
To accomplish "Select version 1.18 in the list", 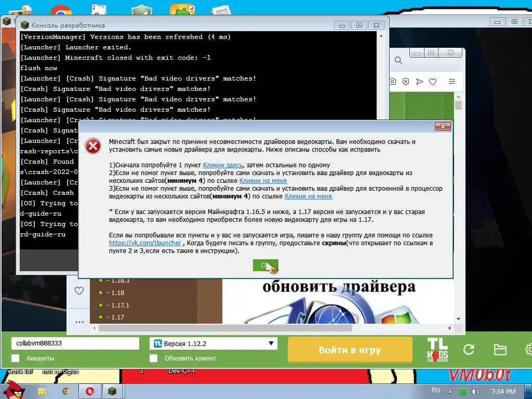I will point(115,293).
